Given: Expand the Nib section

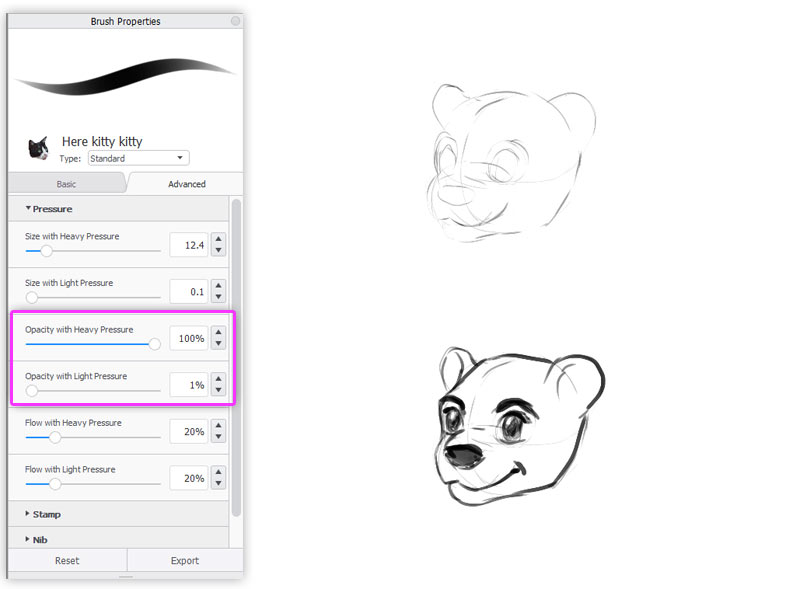Looking at the screenshot, I should tap(37, 539).
